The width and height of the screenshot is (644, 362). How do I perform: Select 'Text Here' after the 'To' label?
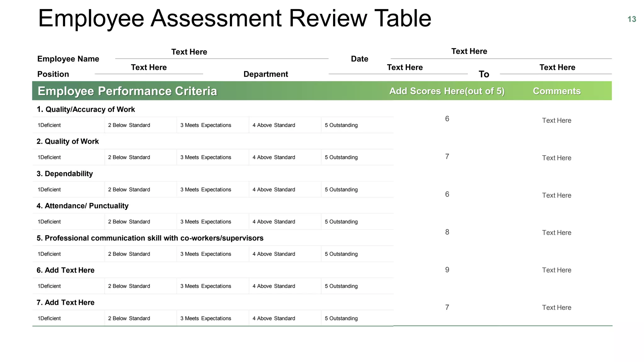point(557,67)
